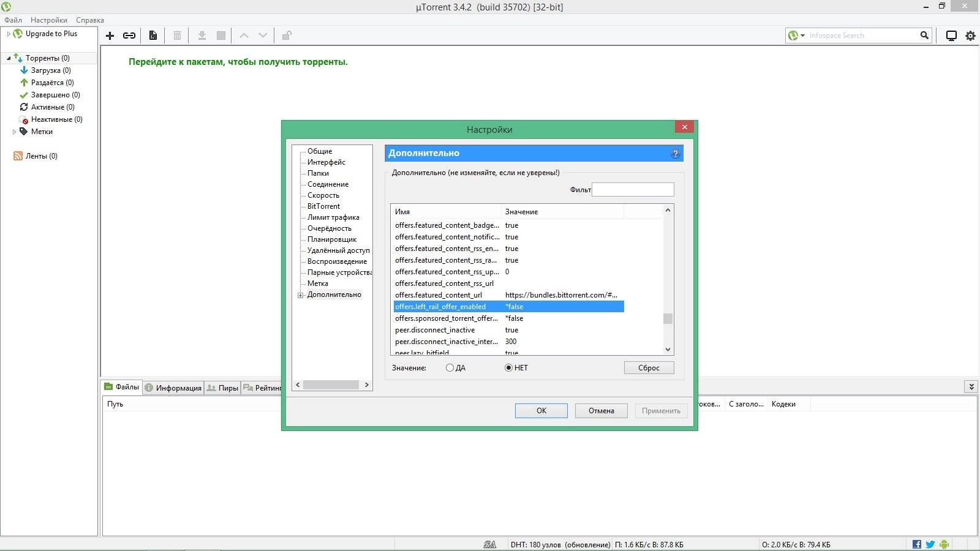
Task: Click the Unlock bundle padlock icon
Action: click(x=286, y=36)
